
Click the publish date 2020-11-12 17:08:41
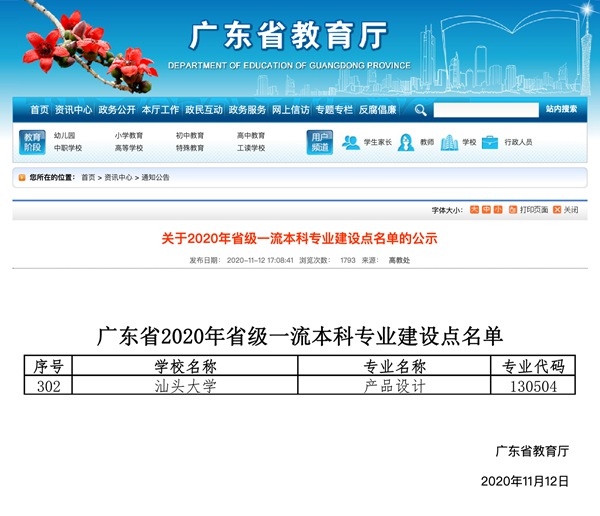click(x=260, y=260)
